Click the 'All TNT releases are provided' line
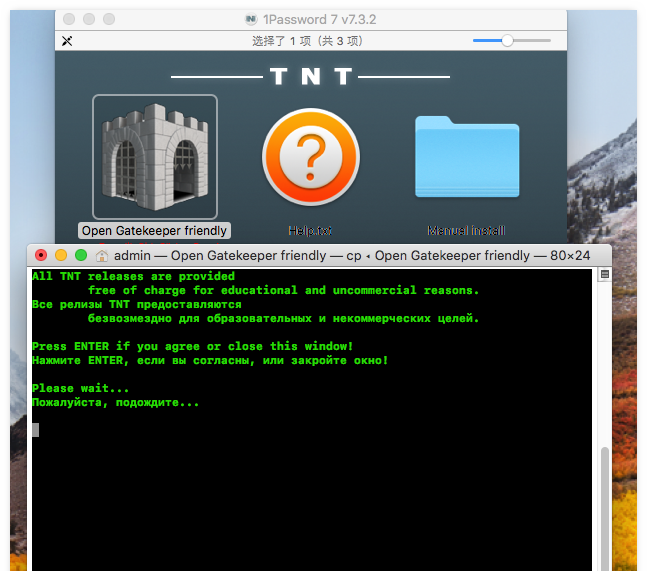This screenshot has width=647, height=571. pyautogui.click(x=133, y=276)
